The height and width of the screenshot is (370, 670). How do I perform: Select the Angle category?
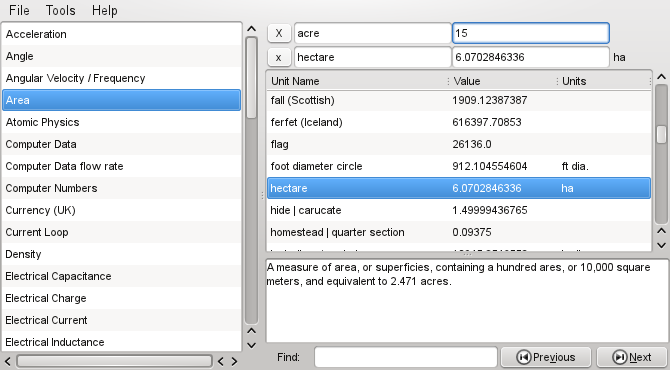[121, 56]
